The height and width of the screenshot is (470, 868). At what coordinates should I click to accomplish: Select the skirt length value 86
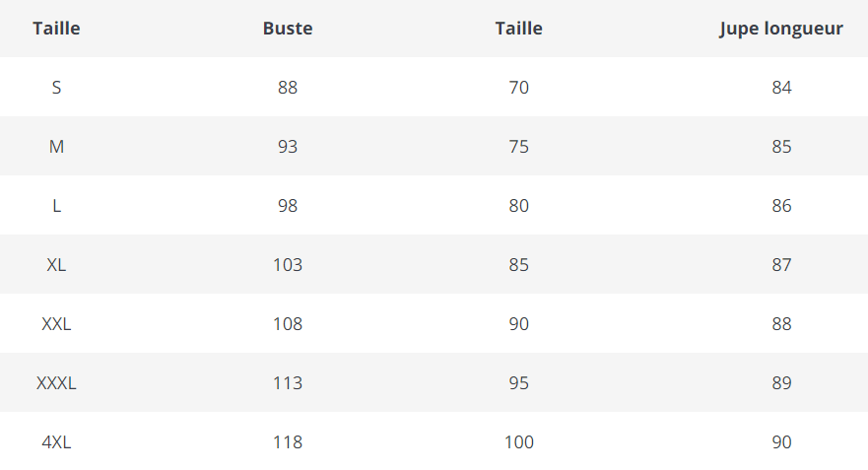(x=781, y=206)
